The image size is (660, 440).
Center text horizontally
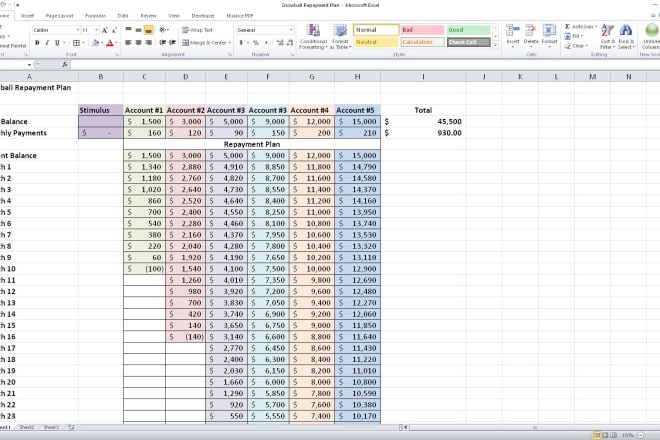pyautogui.click(x=138, y=43)
